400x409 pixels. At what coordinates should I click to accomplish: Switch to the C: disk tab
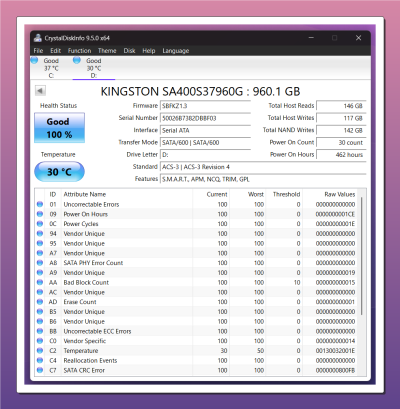click(51, 68)
